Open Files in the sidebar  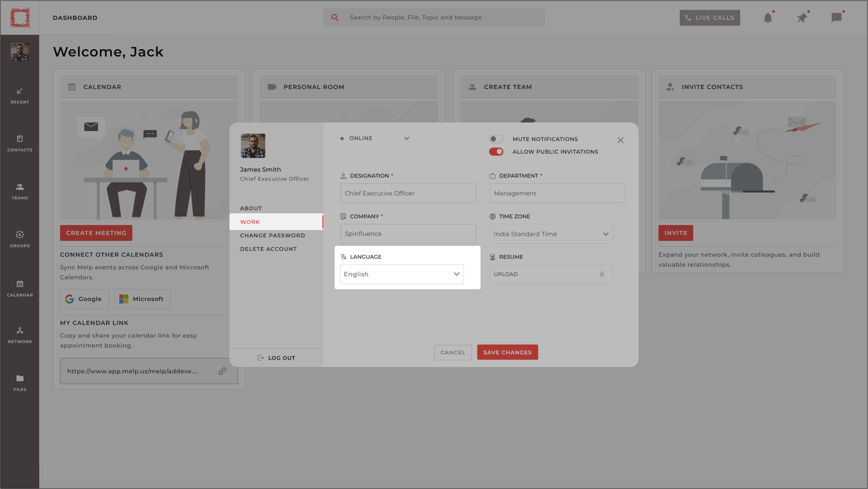pos(20,383)
